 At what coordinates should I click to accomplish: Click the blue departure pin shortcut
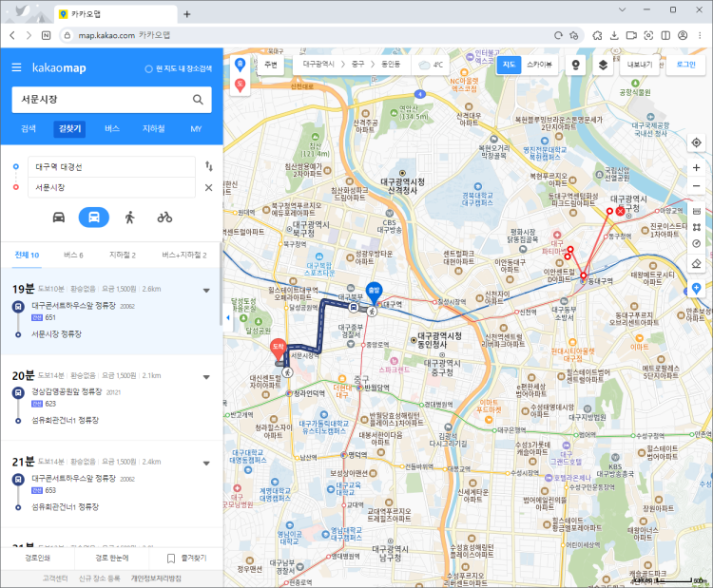click(241, 65)
